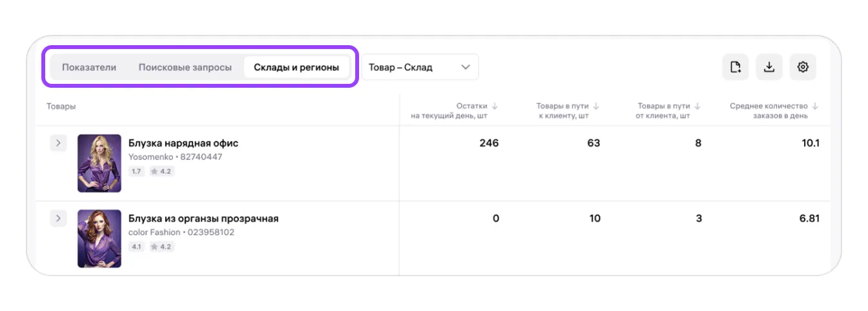Expand the Блузка нарядная офис row
The width and height of the screenshot is (868, 311).
pyautogui.click(x=58, y=143)
